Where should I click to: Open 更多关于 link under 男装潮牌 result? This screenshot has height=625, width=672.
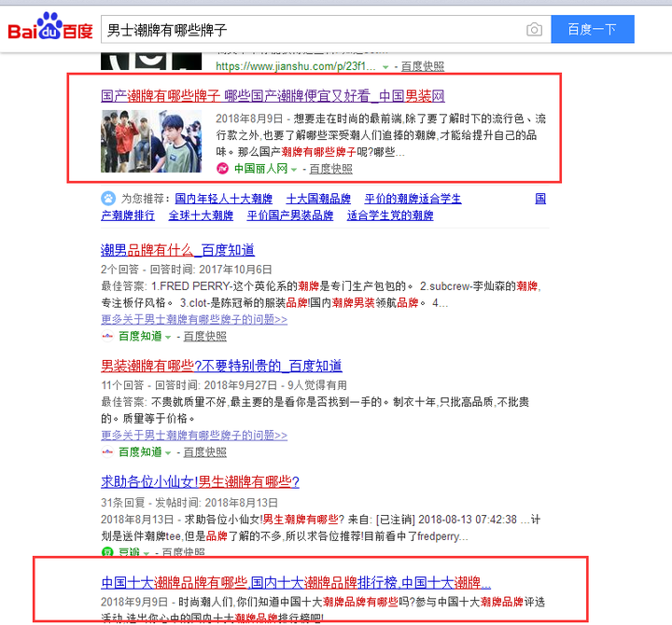[194, 436]
